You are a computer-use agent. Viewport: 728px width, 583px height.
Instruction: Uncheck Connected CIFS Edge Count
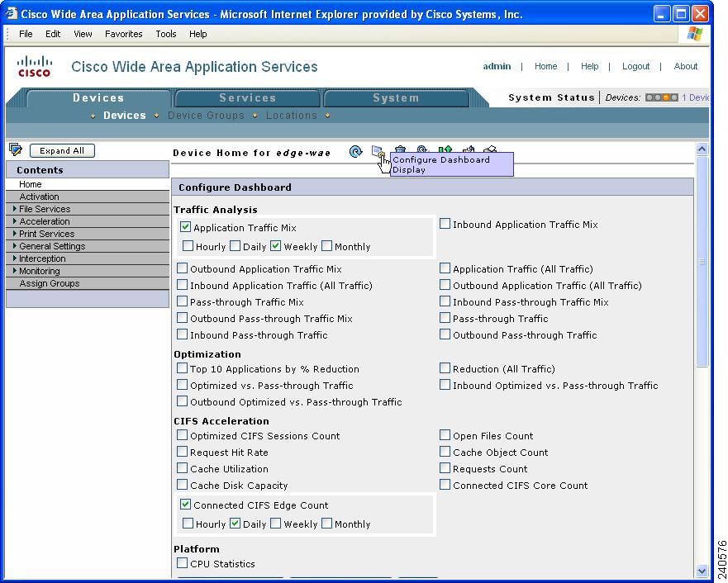(x=186, y=505)
